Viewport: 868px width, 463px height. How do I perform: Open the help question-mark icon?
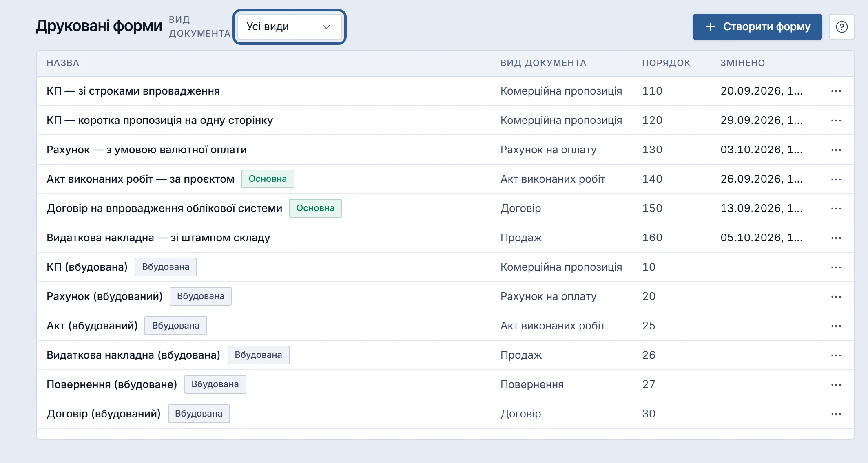(841, 27)
